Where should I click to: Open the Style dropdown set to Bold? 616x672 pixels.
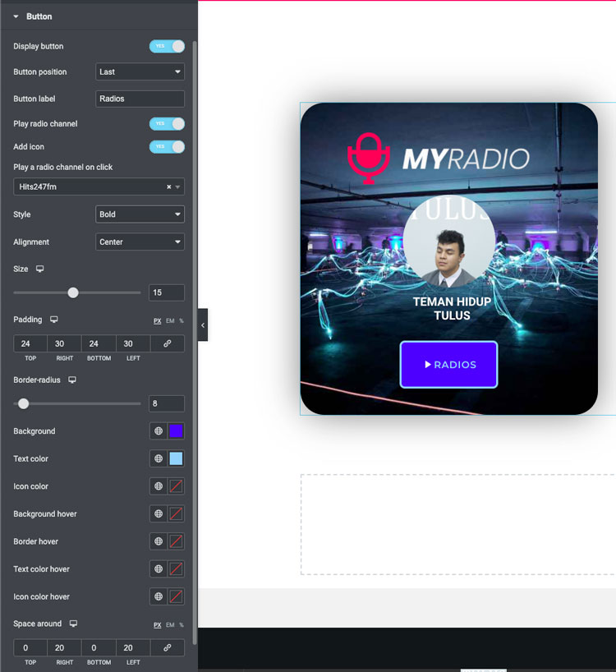140,214
